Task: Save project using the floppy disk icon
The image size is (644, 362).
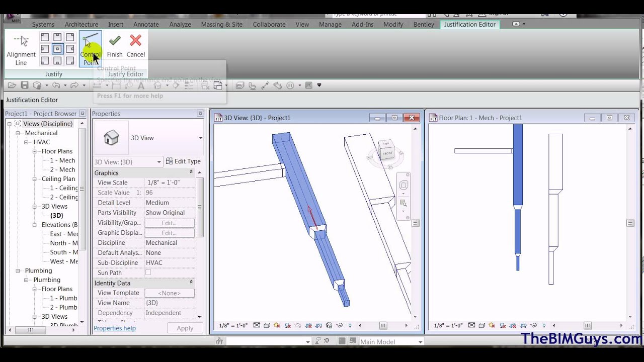Action: tap(24, 85)
